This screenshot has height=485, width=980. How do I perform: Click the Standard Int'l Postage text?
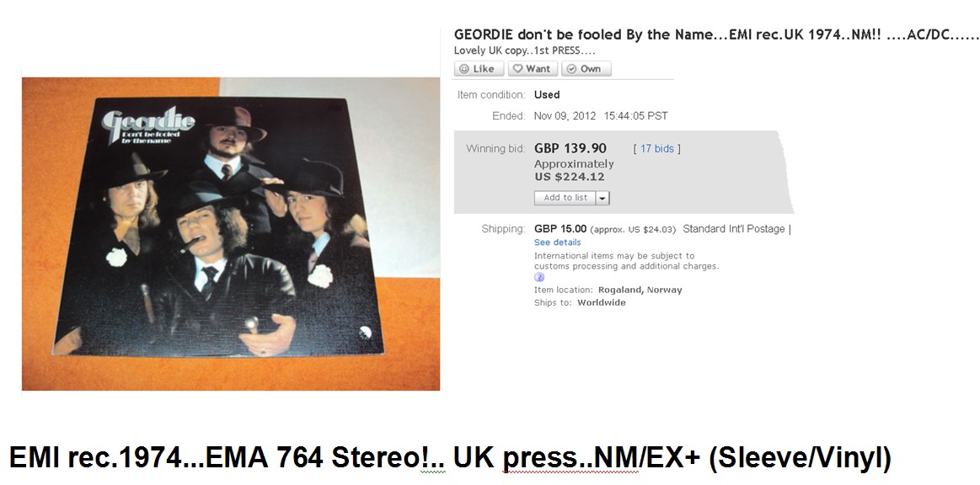734,229
